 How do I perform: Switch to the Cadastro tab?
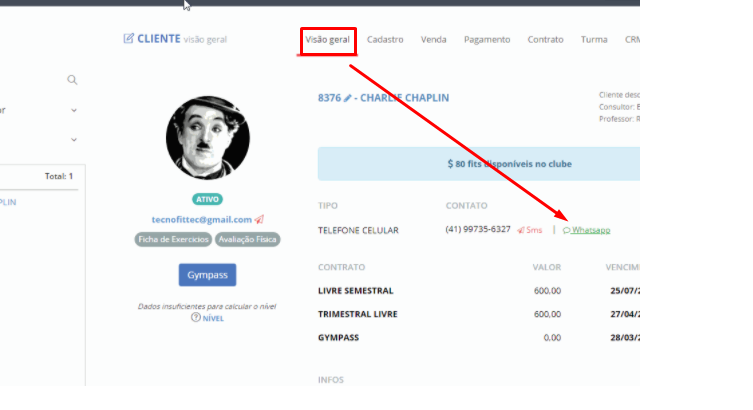(x=385, y=39)
